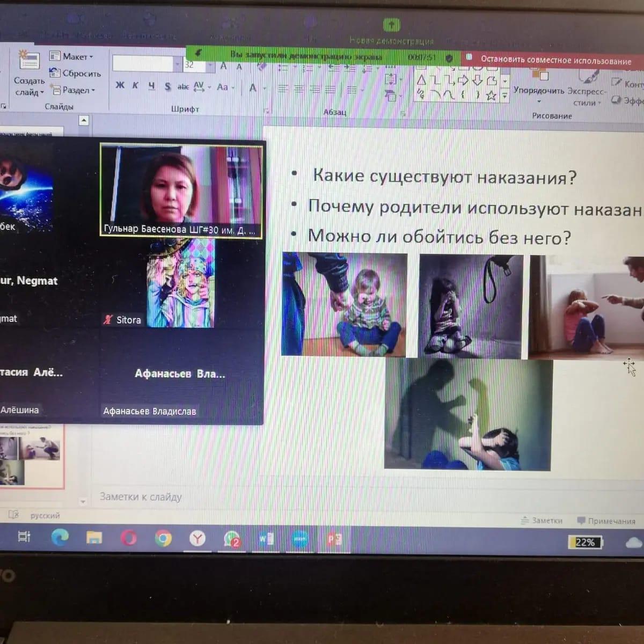This screenshot has height=644, width=644.
Task: Toggle underline formatting with the Ч button
Action: pyautogui.click(x=152, y=86)
